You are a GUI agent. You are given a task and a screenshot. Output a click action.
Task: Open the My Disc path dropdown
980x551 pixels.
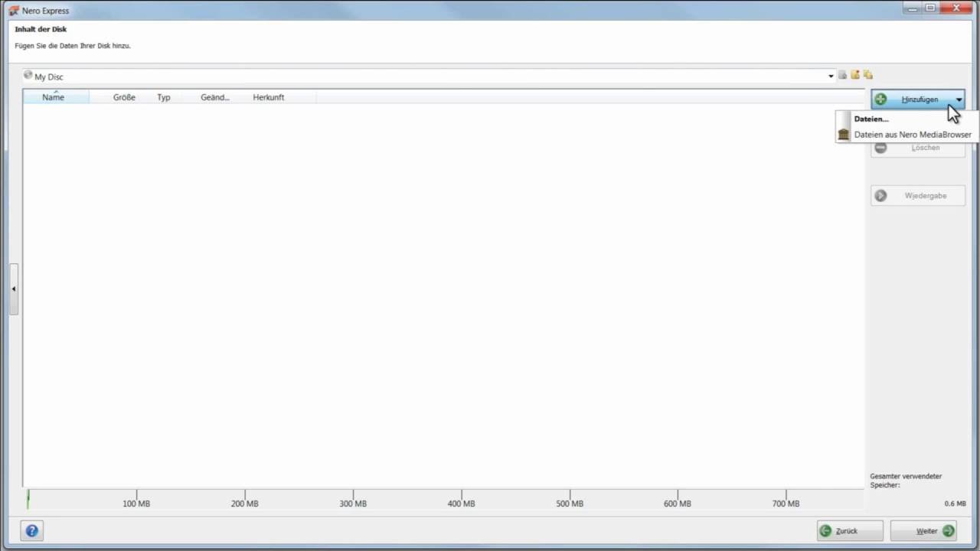click(x=831, y=77)
